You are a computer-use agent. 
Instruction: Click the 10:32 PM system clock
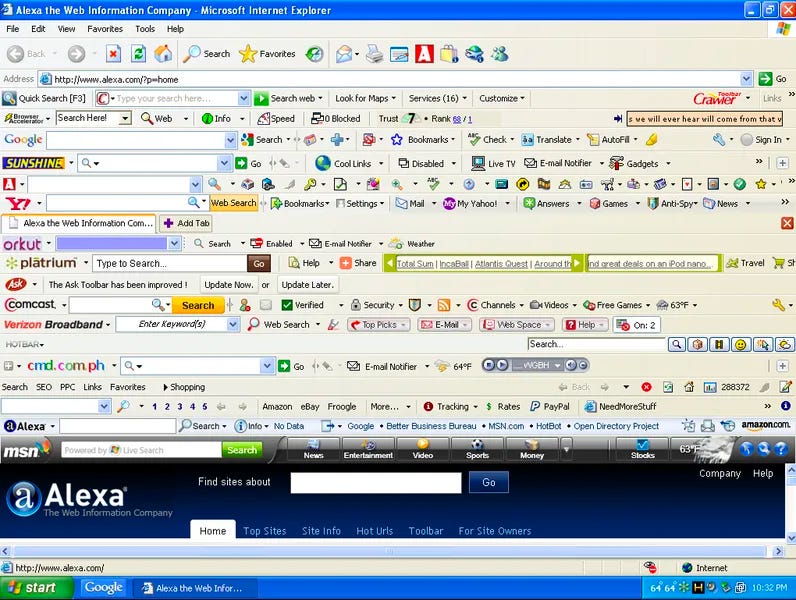[769, 588]
